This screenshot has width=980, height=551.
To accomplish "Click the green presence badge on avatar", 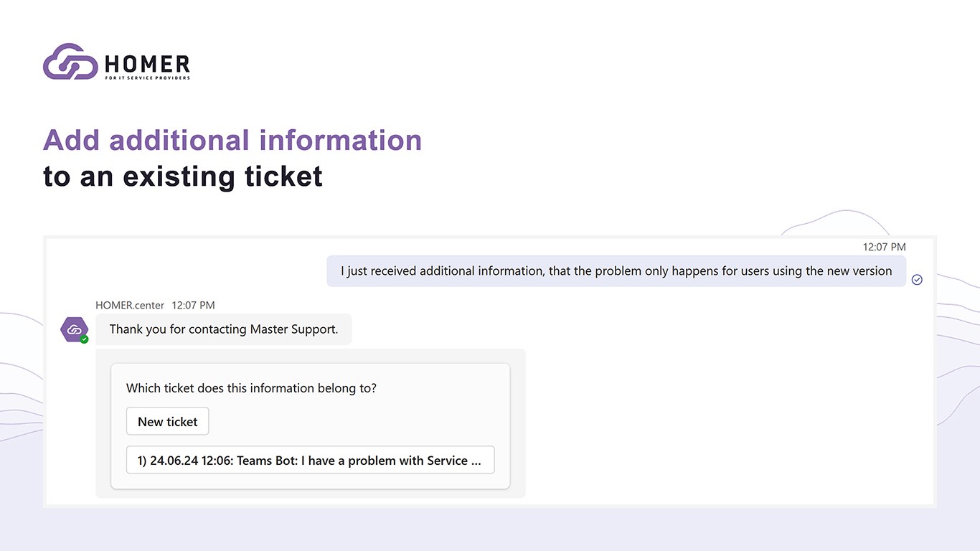I will [x=85, y=339].
